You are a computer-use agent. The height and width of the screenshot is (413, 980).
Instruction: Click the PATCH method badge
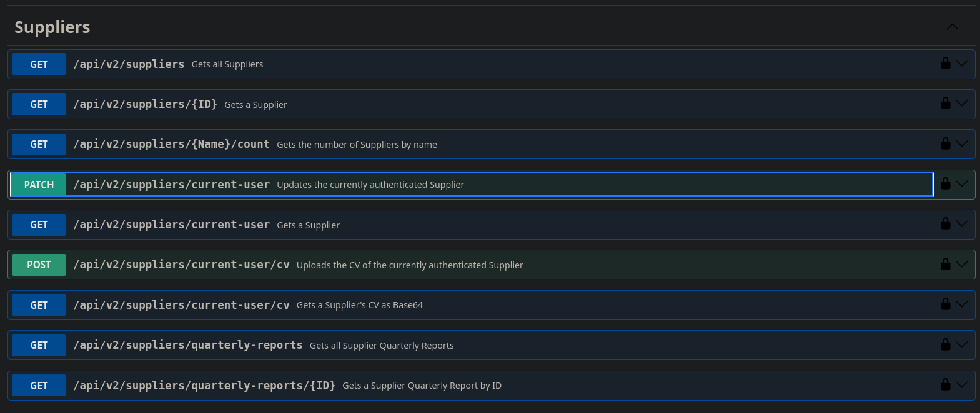(x=39, y=185)
